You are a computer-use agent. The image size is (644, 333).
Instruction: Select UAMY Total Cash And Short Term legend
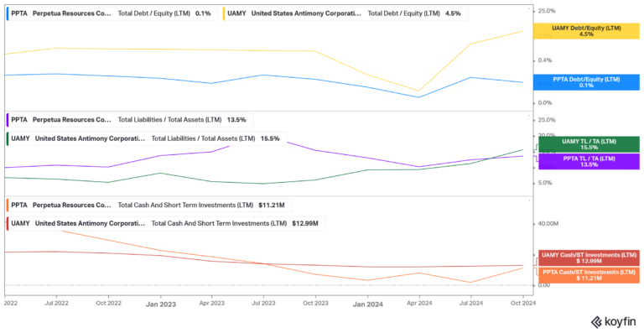[165, 224]
